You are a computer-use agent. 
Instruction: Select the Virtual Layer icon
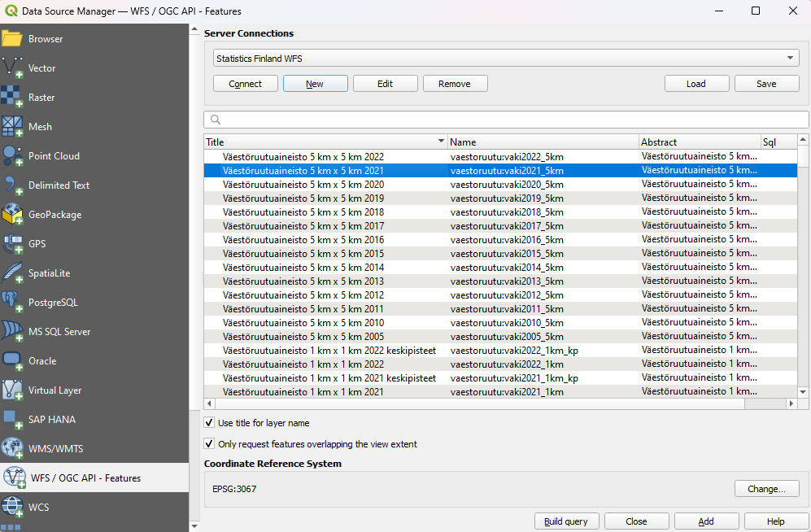pyautogui.click(x=12, y=390)
